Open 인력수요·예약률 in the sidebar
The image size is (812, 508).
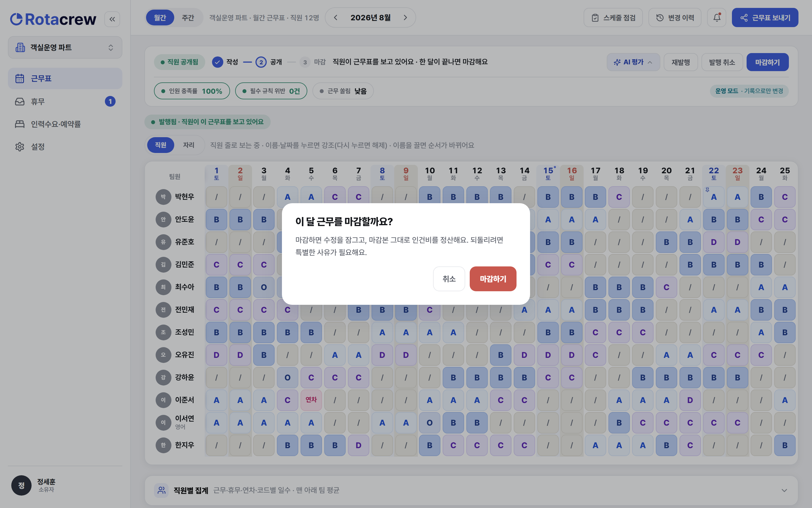coord(65,124)
